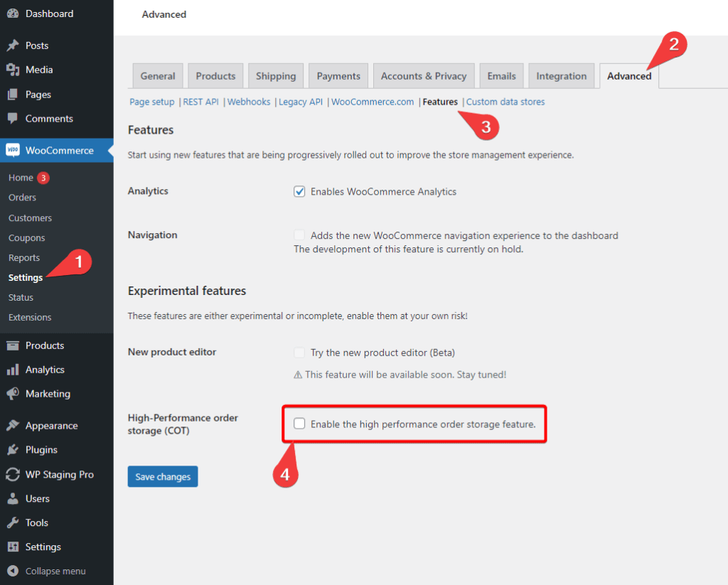728x585 pixels.
Task: Click the Analytics bar chart icon
Action: (13, 370)
